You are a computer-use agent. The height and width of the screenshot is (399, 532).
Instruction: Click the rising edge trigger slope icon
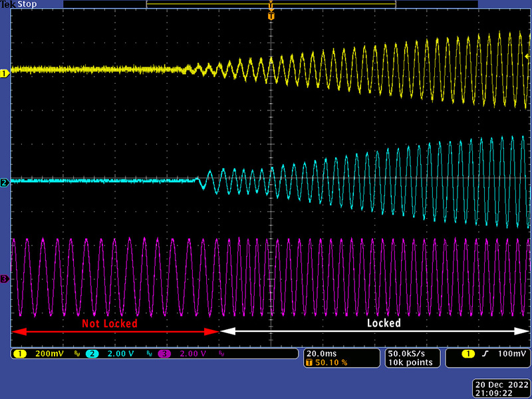485,354
